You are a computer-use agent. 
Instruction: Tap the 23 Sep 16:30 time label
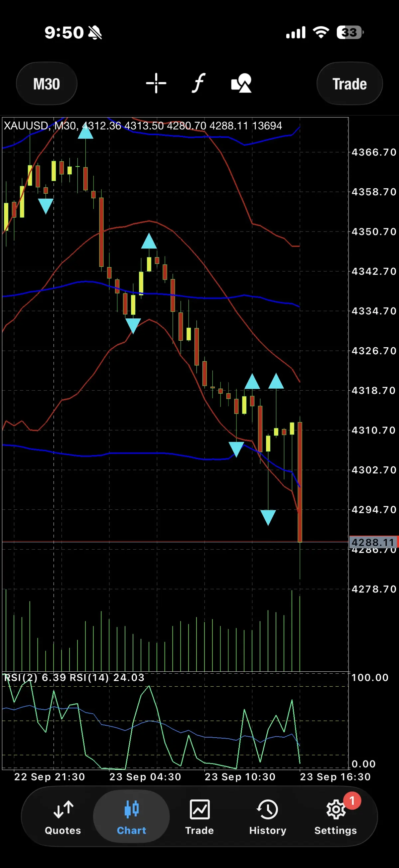[335, 777]
